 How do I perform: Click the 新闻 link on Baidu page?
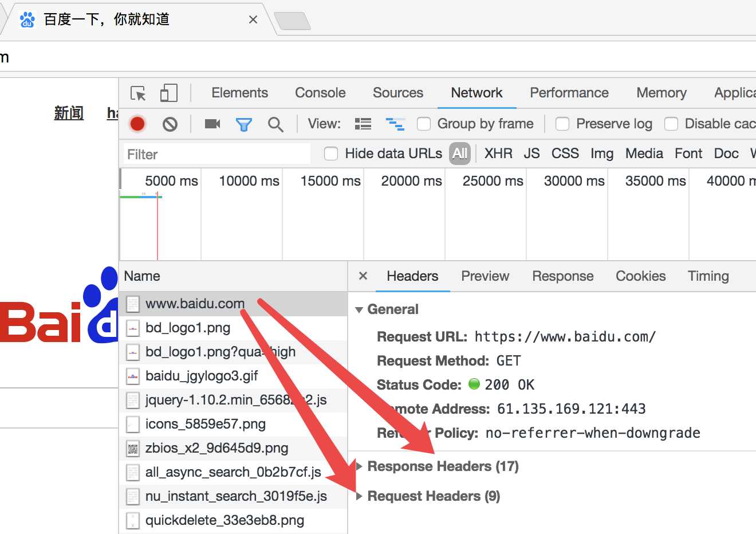click(69, 113)
